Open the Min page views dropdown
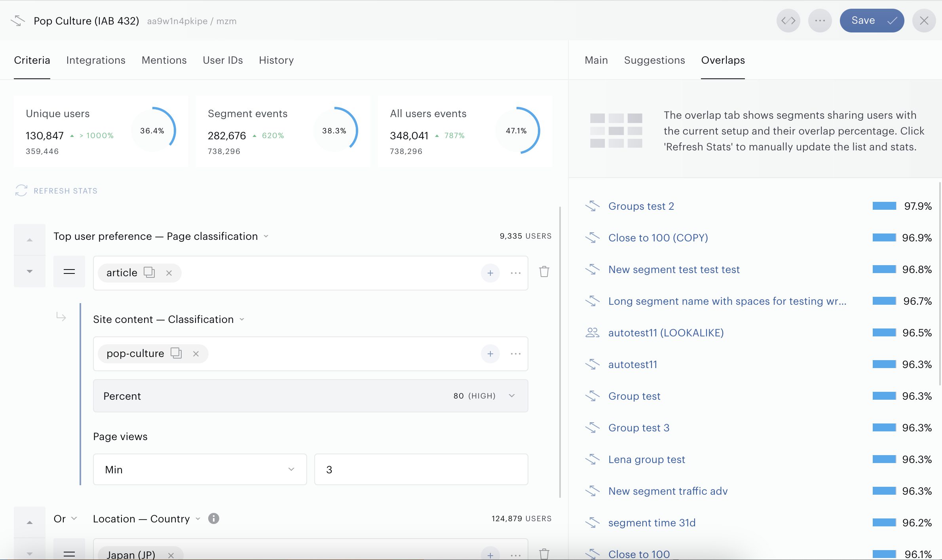This screenshot has height=560, width=942. coord(200,469)
